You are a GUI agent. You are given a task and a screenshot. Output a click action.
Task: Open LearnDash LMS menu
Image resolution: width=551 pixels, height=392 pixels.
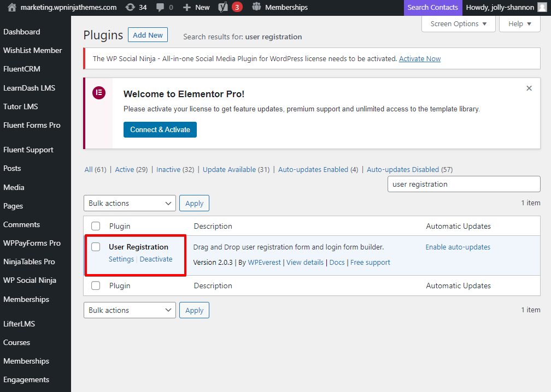point(29,88)
